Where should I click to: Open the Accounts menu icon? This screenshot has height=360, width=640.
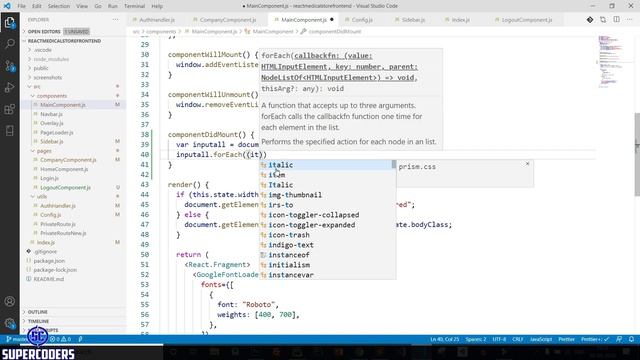coord(9,302)
